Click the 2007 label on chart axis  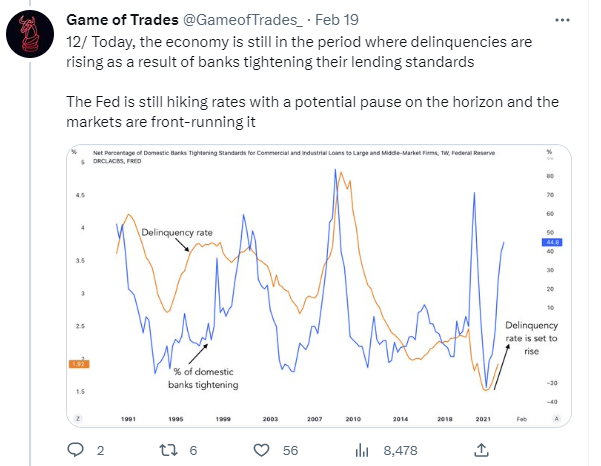314,416
